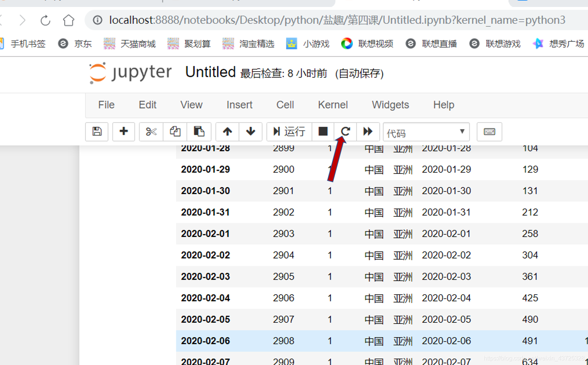Open the Cell menu
Image resolution: width=588 pixels, height=365 pixels.
(x=285, y=105)
